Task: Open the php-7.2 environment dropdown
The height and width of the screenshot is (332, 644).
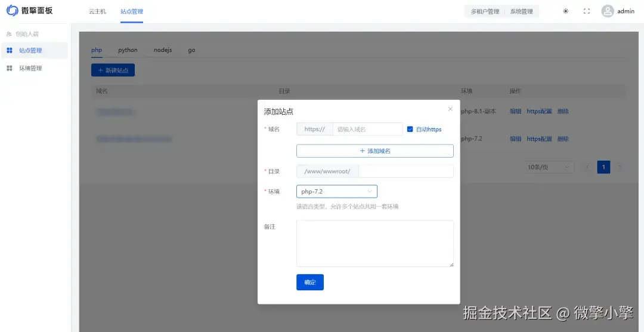Action: (337, 191)
